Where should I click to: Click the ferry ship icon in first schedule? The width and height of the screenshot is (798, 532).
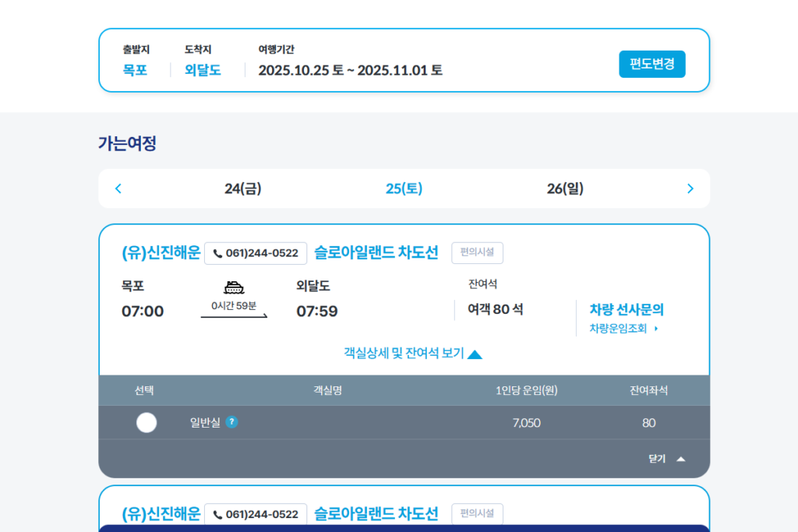(x=234, y=287)
